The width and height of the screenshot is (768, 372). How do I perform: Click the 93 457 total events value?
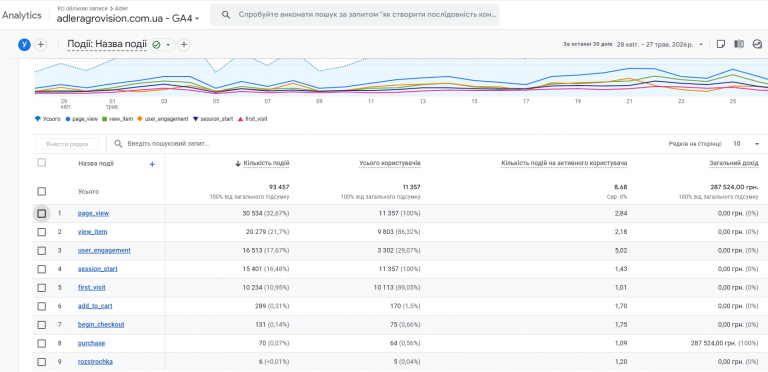(279, 187)
